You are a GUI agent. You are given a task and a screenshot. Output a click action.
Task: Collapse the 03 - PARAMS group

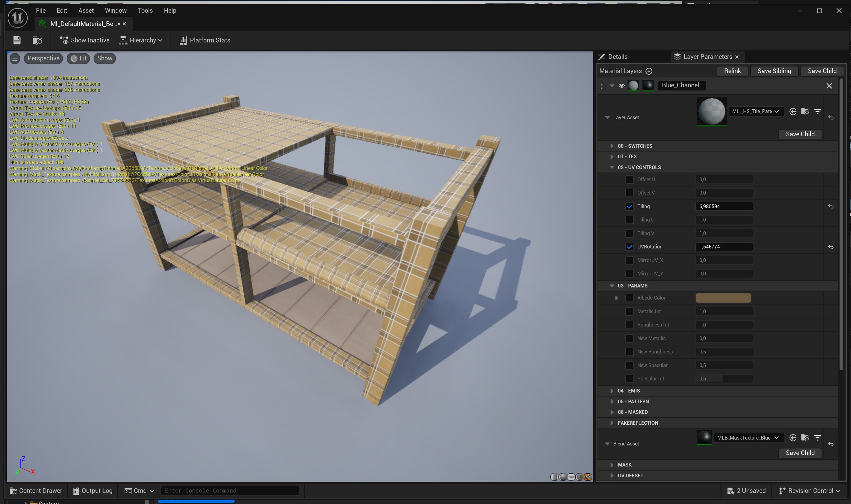point(612,286)
